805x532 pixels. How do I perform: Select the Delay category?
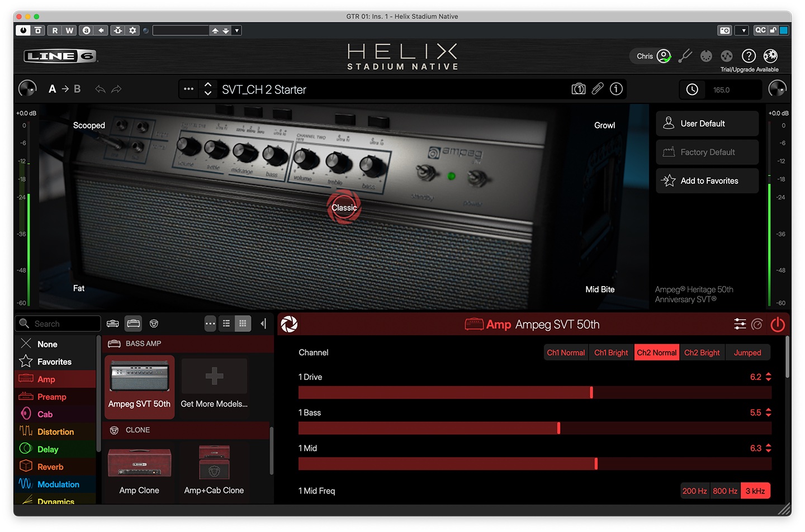tap(55, 449)
